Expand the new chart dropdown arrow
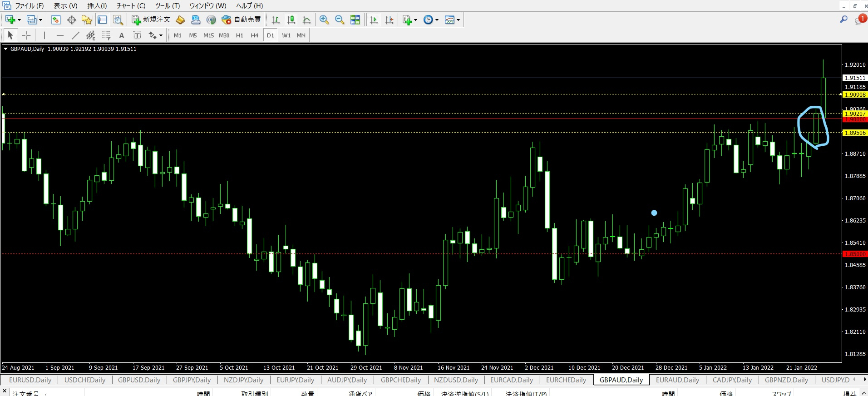This screenshot has width=868, height=396. click(x=19, y=20)
